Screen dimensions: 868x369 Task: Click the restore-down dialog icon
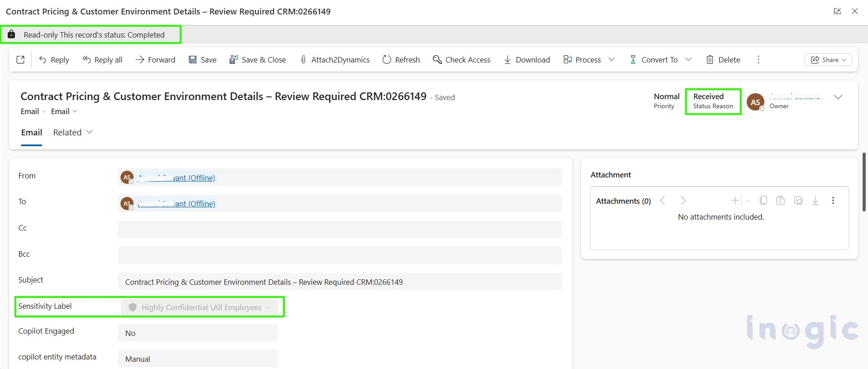coord(837,11)
